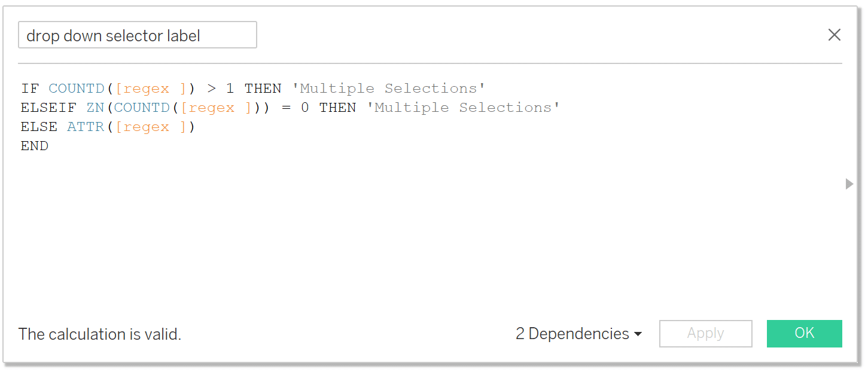Close the calculation editor dialog

(834, 35)
